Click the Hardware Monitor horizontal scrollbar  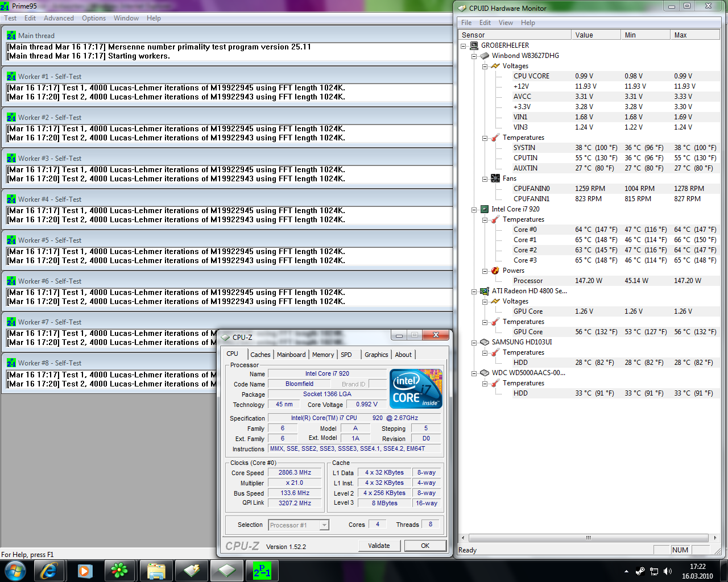pos(589,537)
